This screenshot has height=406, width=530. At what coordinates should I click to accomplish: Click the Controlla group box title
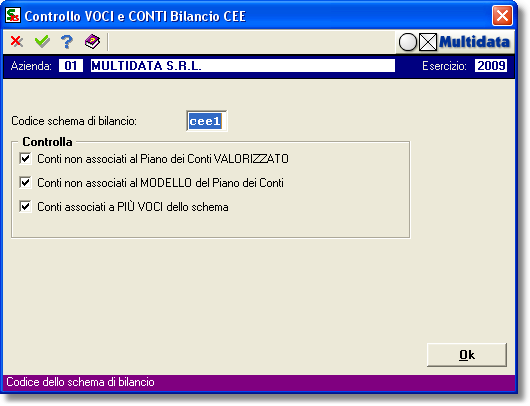pos(47,142)
